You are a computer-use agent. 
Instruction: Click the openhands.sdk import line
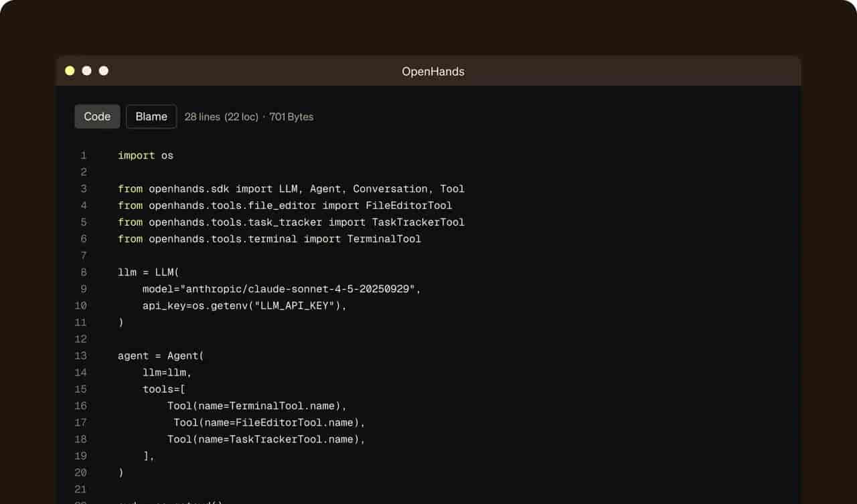(291, 189)
